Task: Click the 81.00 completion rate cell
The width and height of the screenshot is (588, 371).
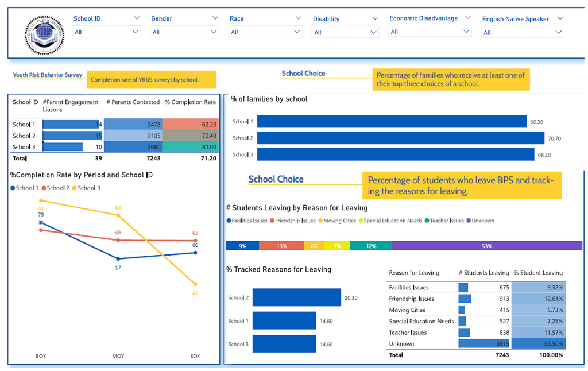Action: [191, 146]
